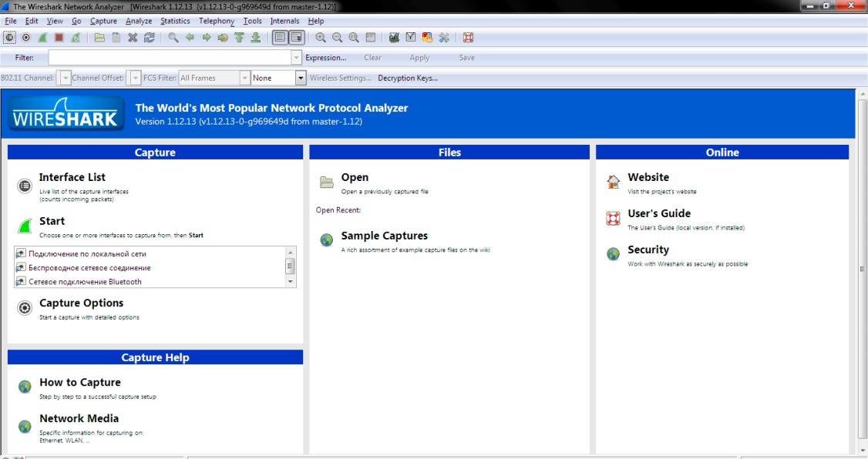The height and width of the screenshot is (459, 868).
Task: Open the Internals menu
Action: [284, 21]
